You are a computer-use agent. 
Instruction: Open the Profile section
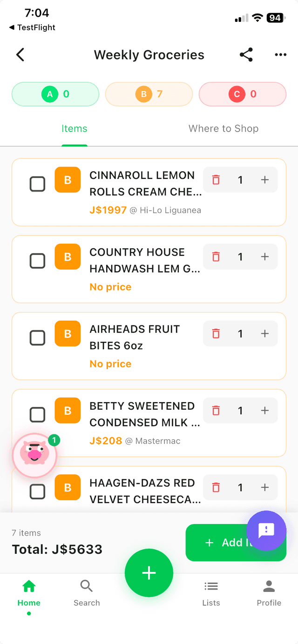pyautogui.click(x=269, y=592)
